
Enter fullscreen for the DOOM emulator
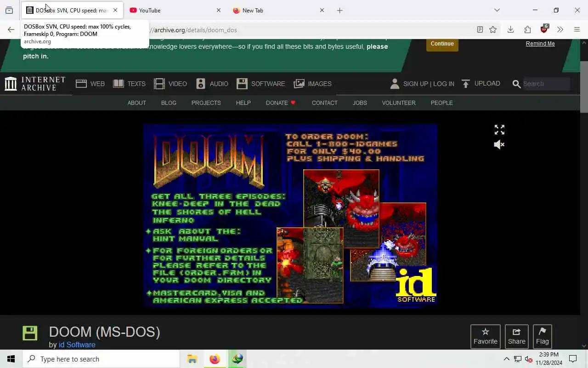499,130
